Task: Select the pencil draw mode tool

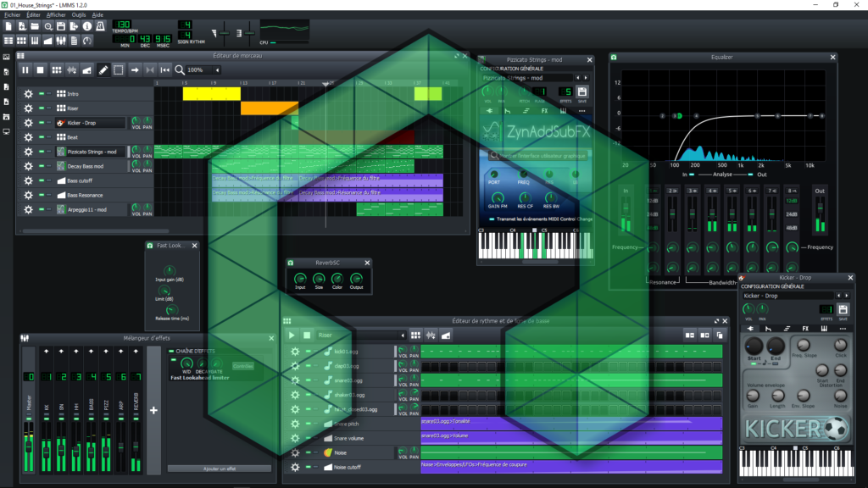Action: 103,69
